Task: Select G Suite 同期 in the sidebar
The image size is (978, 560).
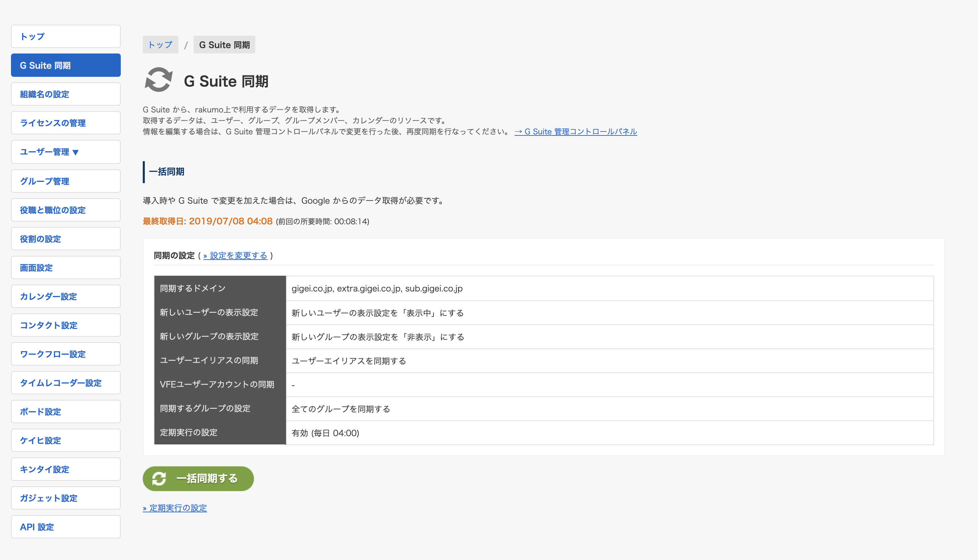Action: click(x=66, y=65)
